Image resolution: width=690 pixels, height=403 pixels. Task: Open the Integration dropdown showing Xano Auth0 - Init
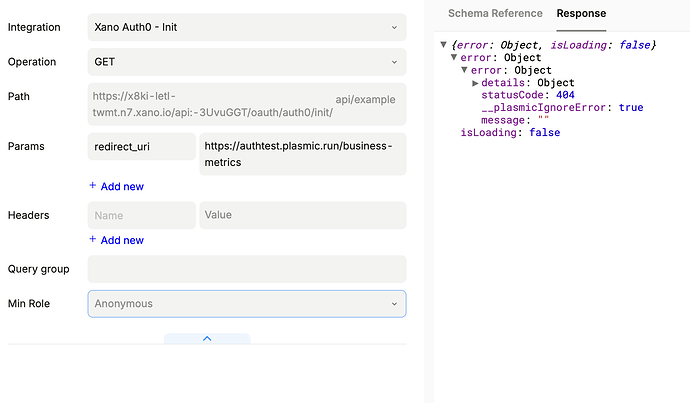click(246, 27)
